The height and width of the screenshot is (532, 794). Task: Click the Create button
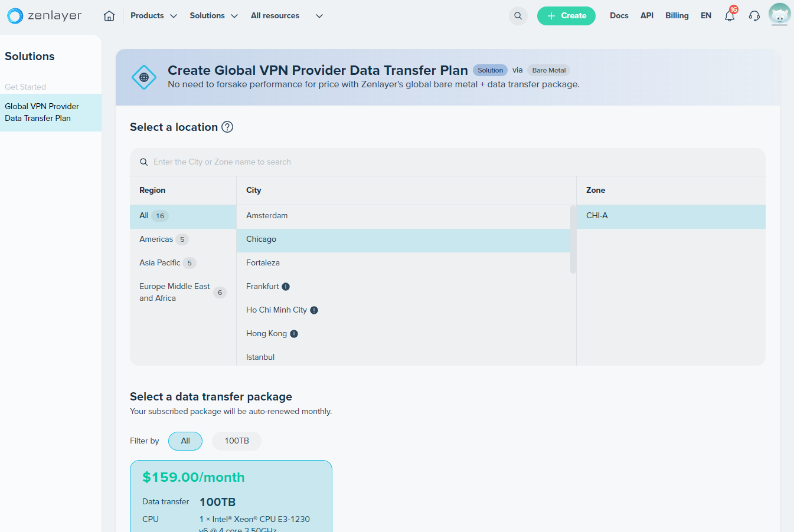click(566, 16)
